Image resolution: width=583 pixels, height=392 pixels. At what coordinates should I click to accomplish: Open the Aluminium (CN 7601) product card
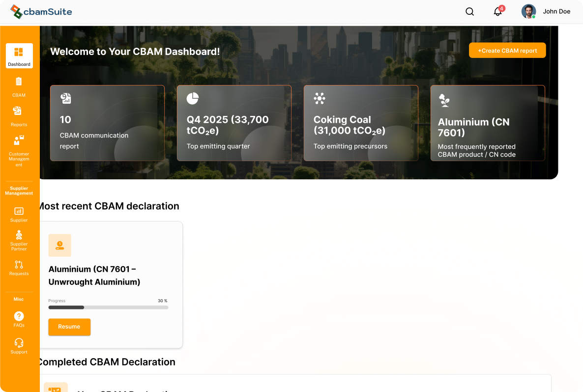click(488, 123)
